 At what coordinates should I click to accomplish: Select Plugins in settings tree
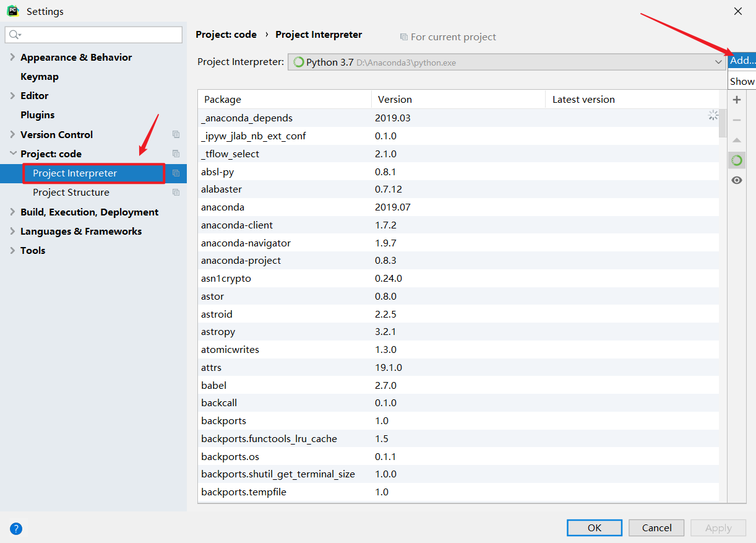(37, 115)
